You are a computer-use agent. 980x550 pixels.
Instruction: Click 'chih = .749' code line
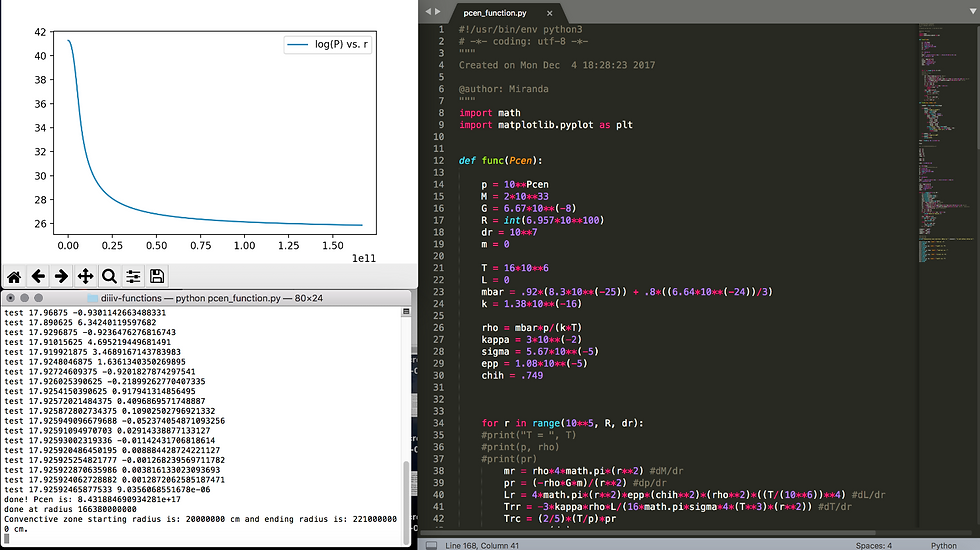[512, 376]
